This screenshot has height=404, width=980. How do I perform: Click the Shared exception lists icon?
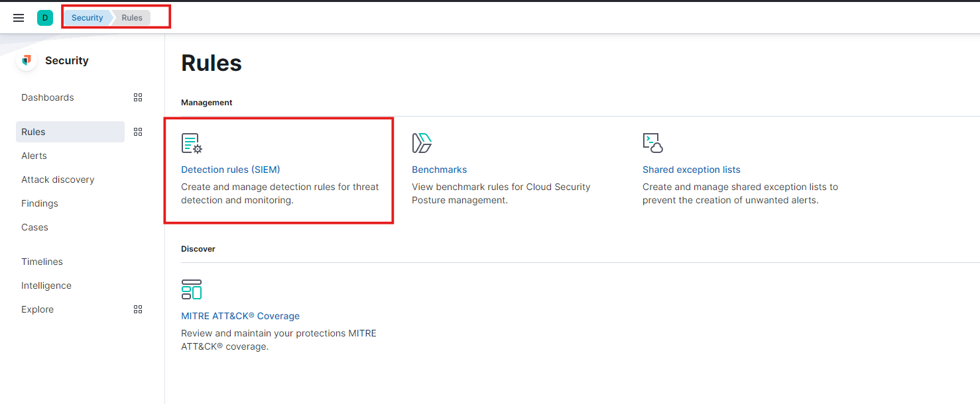click(653, 143)
